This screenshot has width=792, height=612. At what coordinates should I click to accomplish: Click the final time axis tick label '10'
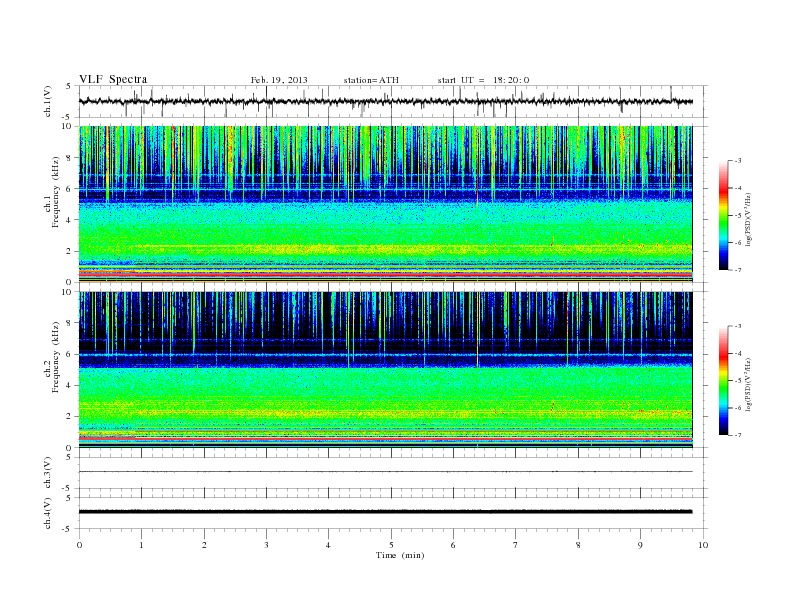pyautogui.click(x=703, y=545)
